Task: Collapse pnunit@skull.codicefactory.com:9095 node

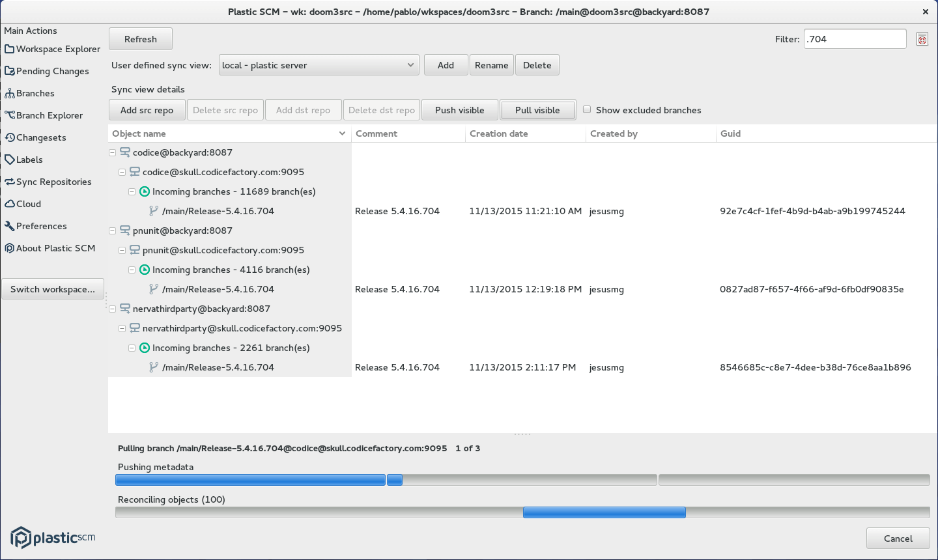Action: pyautogui.click(x=122, y=250)
